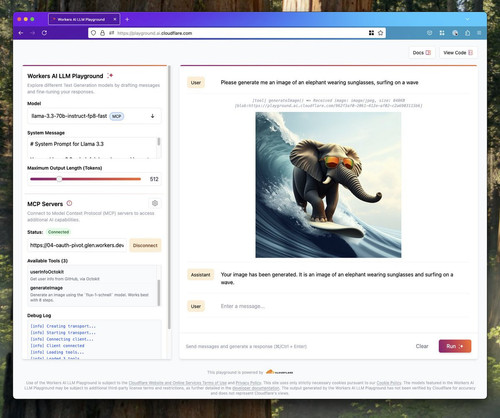
Task: Open the browser hamburger menu
Action: click(479, 33)
